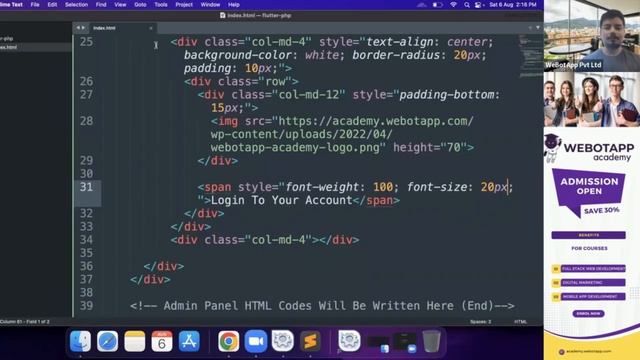
Task: Open Finder from the dock
Action: click(x=80, y=341)
